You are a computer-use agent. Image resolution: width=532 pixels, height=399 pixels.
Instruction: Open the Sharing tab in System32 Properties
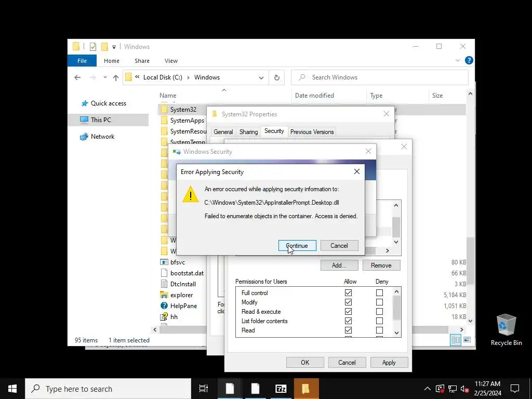coord(249,131)
